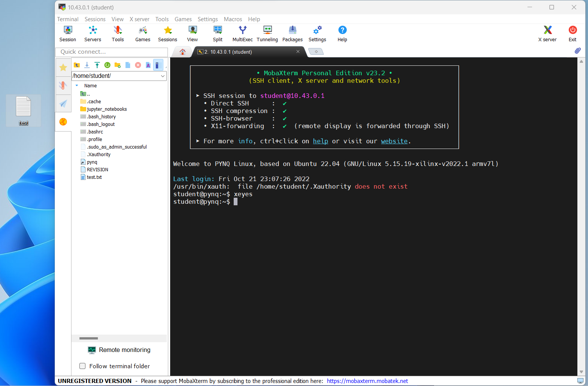Open the Sessions star sidebar tab
Image resolution: width=588 pixels, height=386 pixels.
[x=63, y=68]
